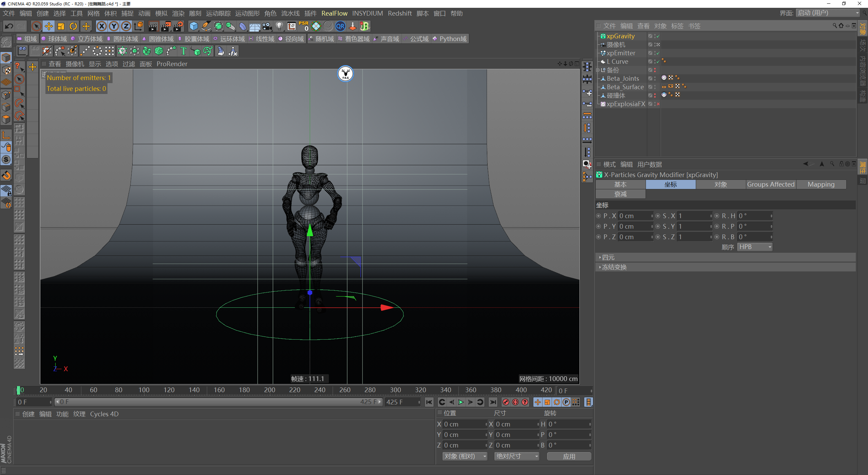Open the 对象 (相对) coordinate mode dropdown

pyautogui.click(x=465, y=456)
